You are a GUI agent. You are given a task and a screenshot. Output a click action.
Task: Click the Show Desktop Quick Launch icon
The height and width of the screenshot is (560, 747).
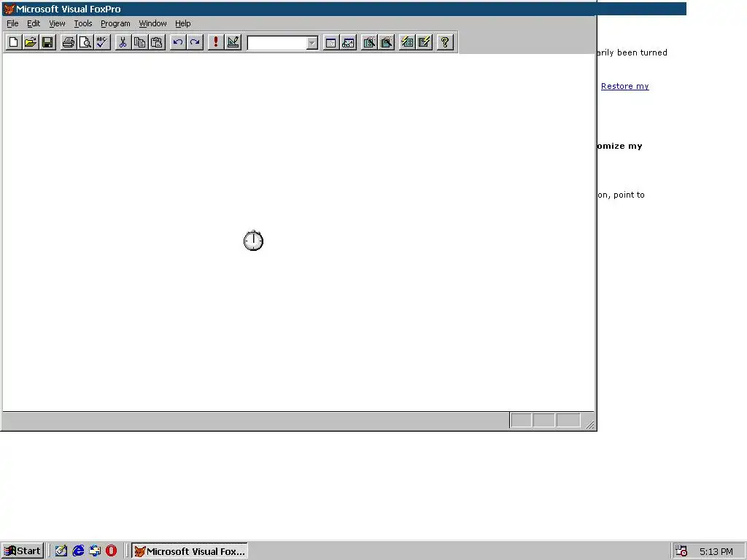[x=61, y=551]
